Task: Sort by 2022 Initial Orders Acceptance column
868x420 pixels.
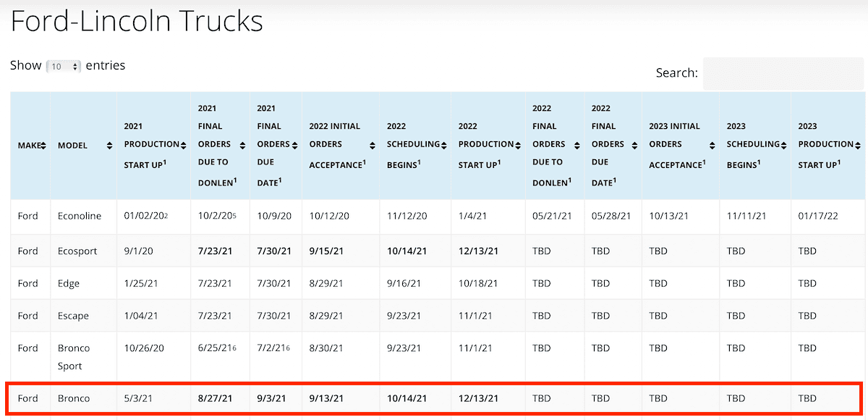Action: tap(372, 145)
